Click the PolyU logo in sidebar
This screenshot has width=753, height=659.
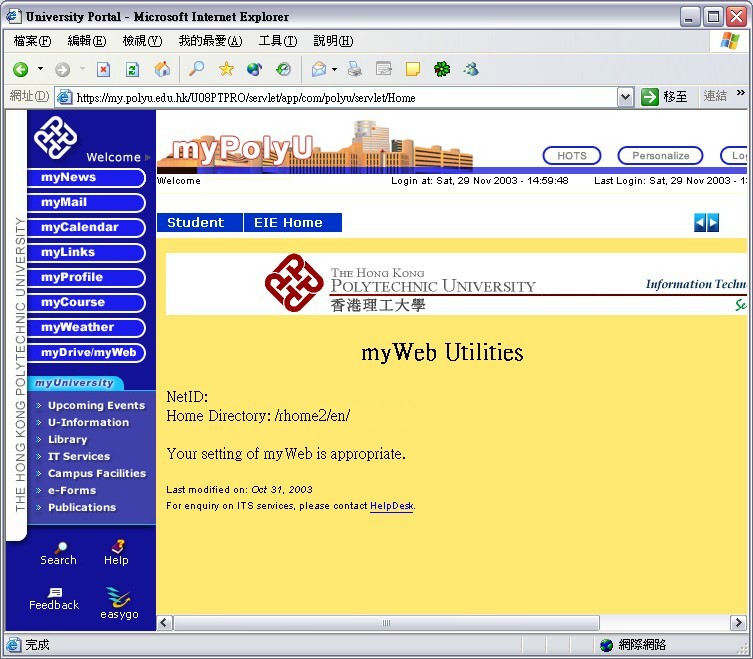click(x=56, y=138)
